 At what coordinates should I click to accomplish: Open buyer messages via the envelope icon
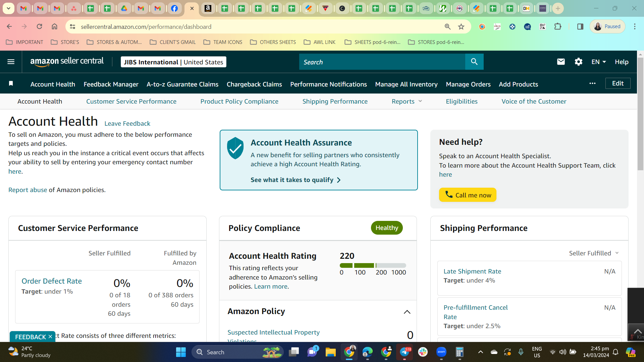click(x=561, y=62)
